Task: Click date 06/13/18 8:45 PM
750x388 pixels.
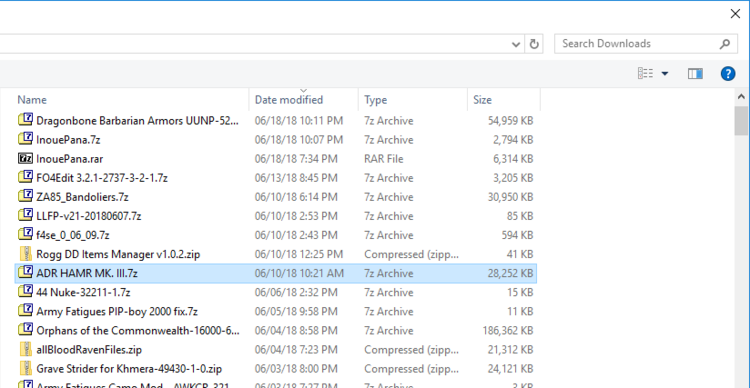Action: pyautogui.click(x=296, y=178)
